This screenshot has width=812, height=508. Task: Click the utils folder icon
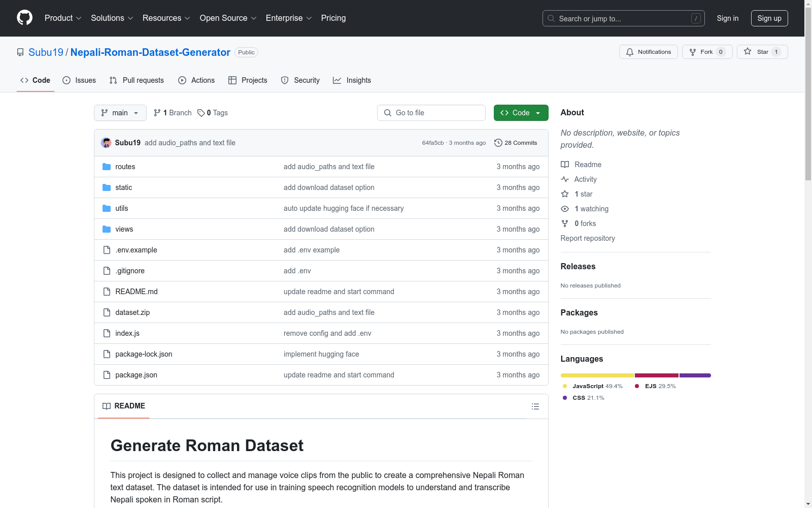pos(107,208)
